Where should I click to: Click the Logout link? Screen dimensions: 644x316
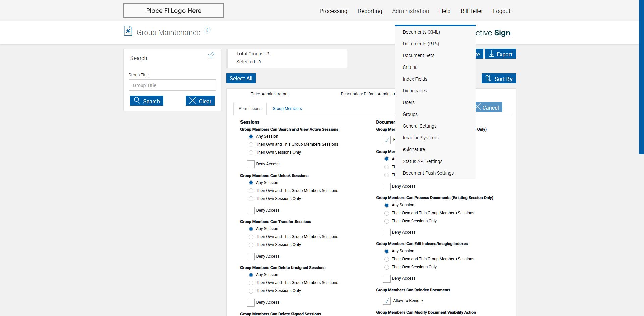pyautogui.click(x=501, y=11)
